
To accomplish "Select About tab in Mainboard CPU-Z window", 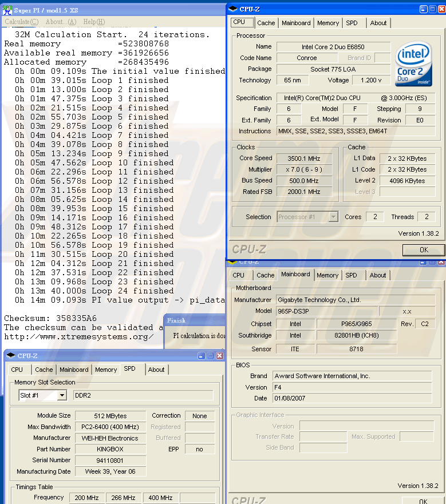I will pyautogui.click(x=377, y=276).
